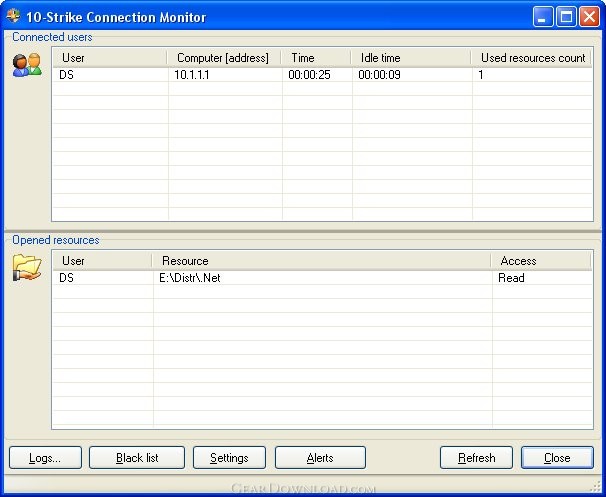Sort by Time column header
The image size is (606, 497).
tap(316, 58)
